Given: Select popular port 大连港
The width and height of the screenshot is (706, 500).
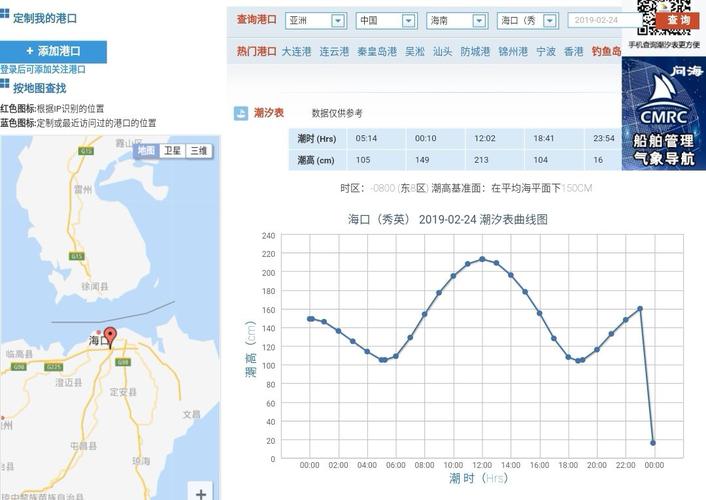Looking at the screenshot, I should 296,51.
